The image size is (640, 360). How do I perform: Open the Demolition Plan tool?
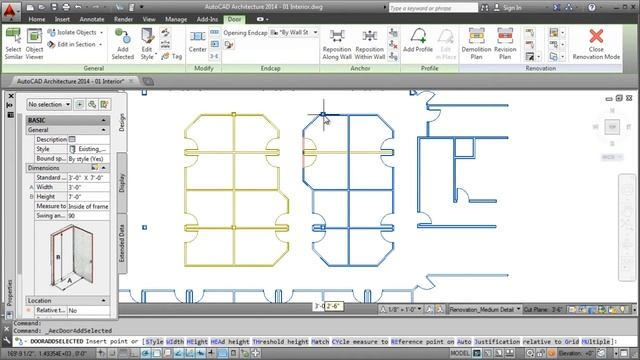pyautogui.click(x=476, y=44)
